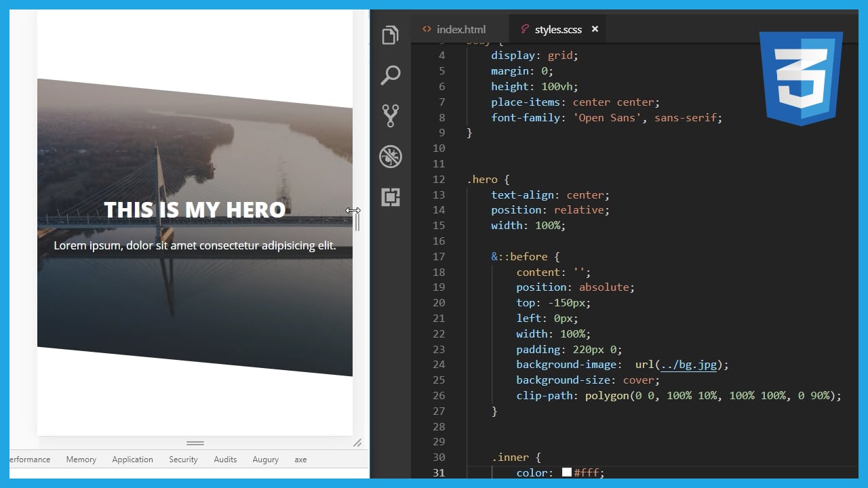Follow the ../bg.jpg link in the code
868x488 pixels.
[x=688, y=365]
